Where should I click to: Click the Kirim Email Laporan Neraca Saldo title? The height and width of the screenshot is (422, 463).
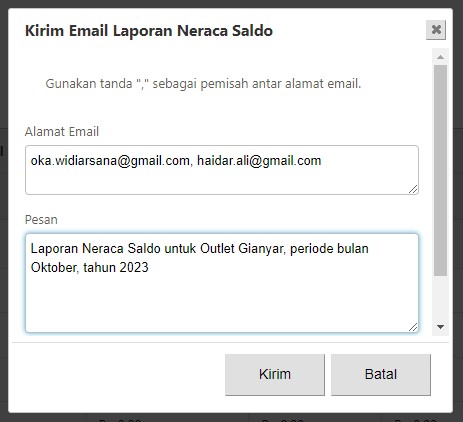(x=149, y=31)
